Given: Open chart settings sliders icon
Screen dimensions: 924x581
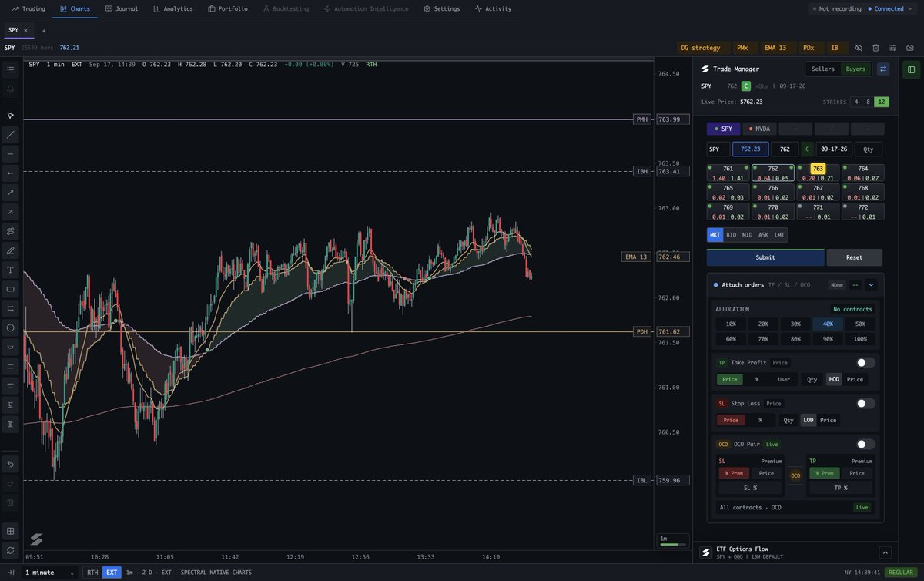Looking at the screenshot, I should pos(892,48).
